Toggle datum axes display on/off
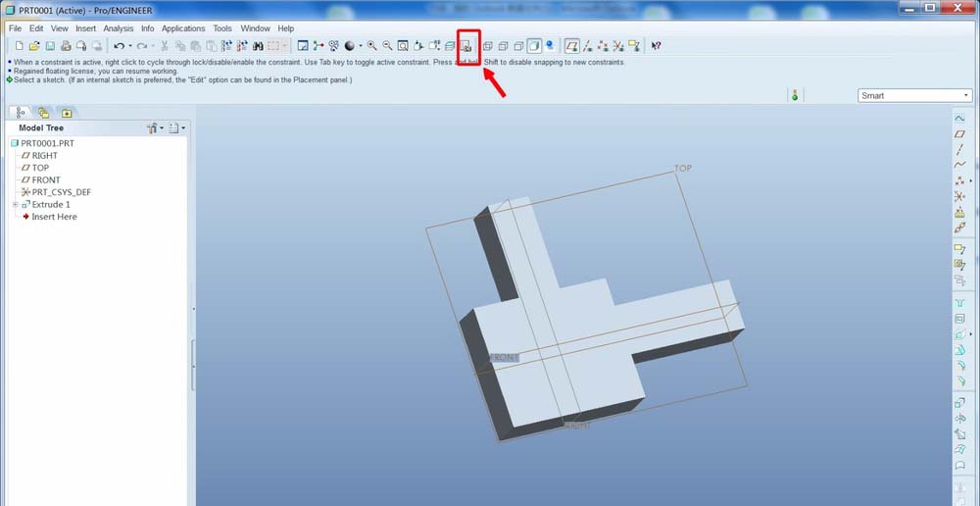The height and width of the screenshot is (506, 980). 587,46
